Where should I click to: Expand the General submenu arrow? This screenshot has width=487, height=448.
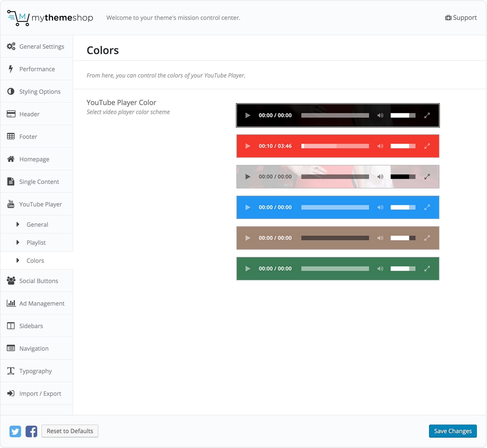[x=18, y=224]
